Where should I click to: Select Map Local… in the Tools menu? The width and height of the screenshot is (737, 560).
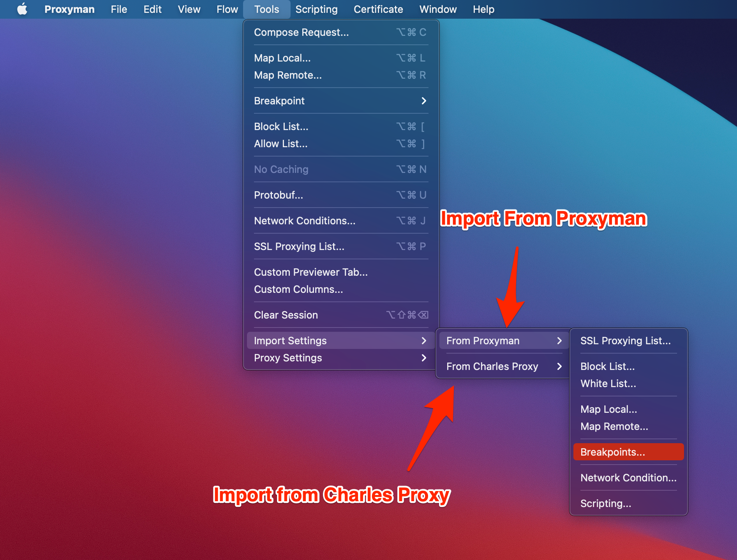pos(341,58)
